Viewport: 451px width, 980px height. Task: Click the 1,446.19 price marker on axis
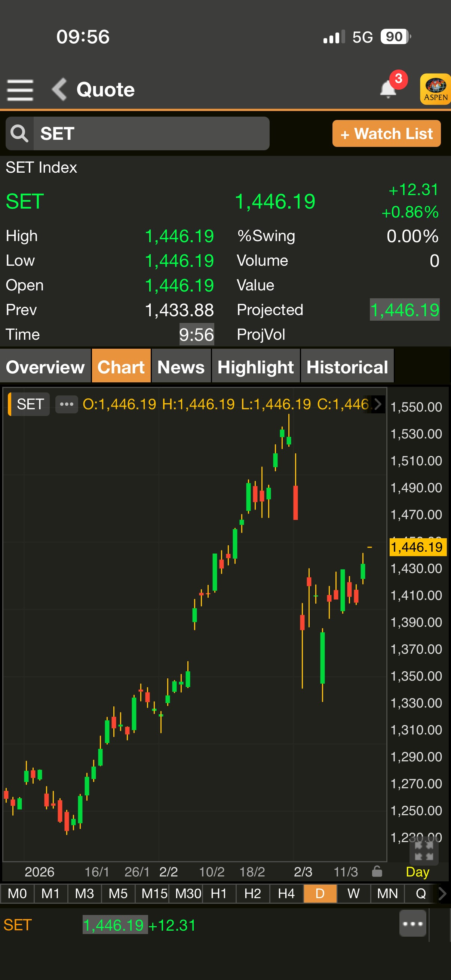coord(417,547)
